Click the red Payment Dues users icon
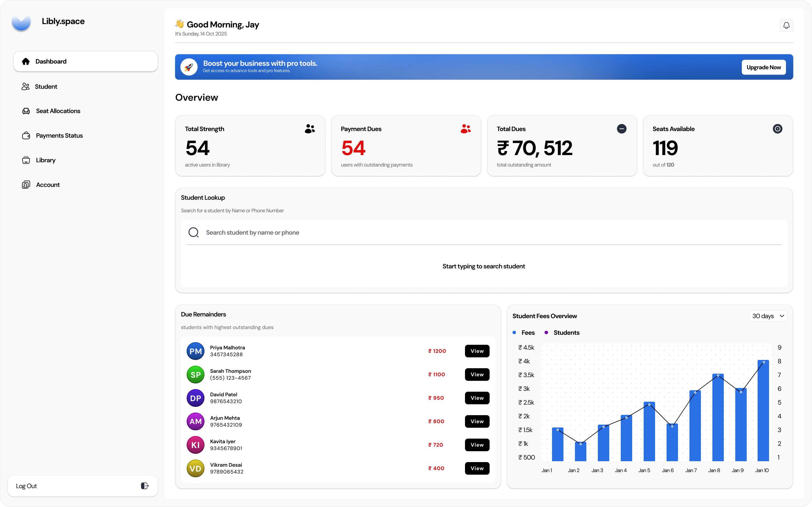 coord(465,129)
